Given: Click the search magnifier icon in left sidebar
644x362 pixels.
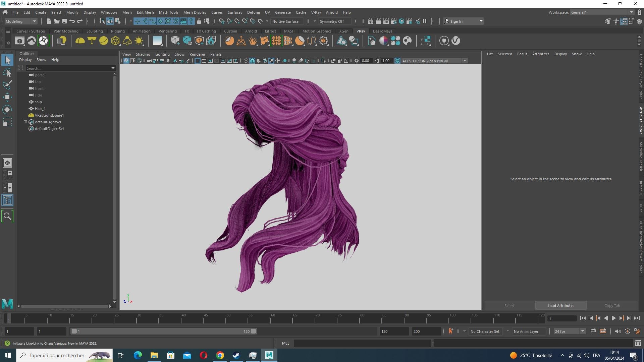Looking at the screenshot, I should [x=7, y=216].
